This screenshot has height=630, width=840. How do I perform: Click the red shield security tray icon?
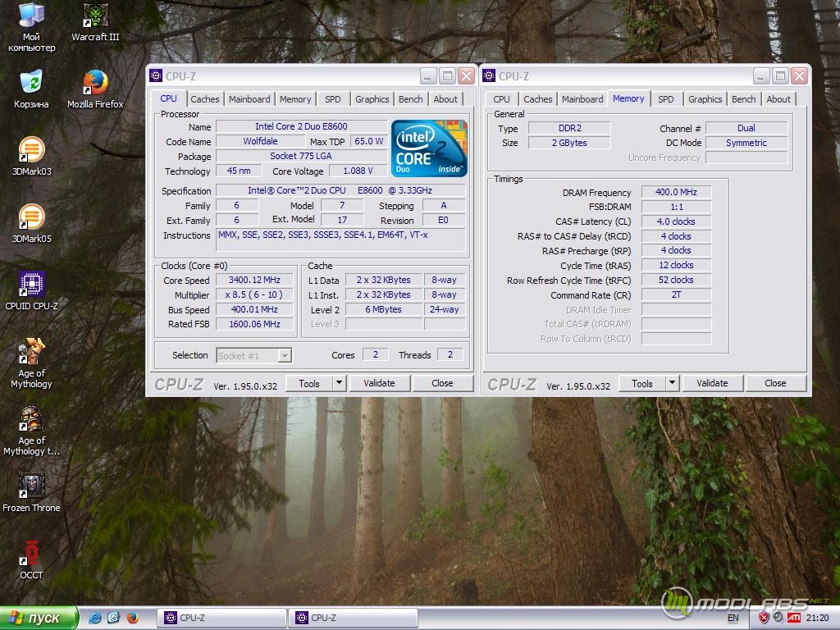point(764,618)
